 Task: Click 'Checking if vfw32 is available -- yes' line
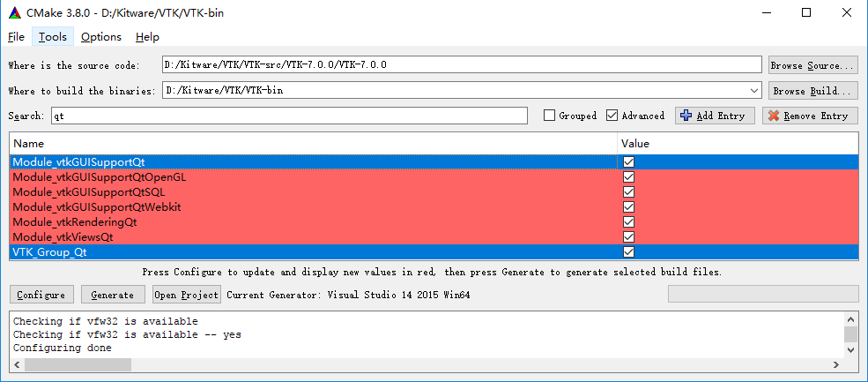click(x=127, y=335)
